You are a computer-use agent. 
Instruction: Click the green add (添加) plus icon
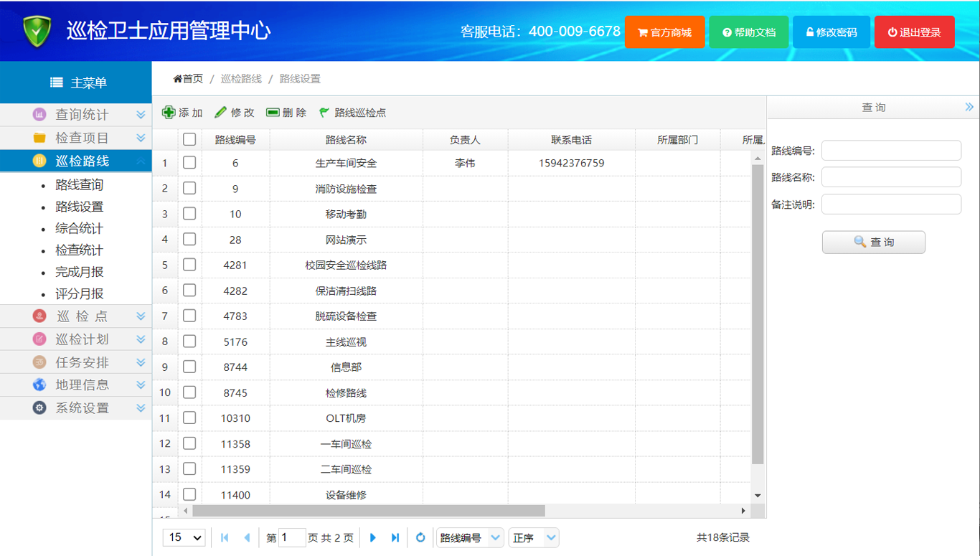click(169, 113)
